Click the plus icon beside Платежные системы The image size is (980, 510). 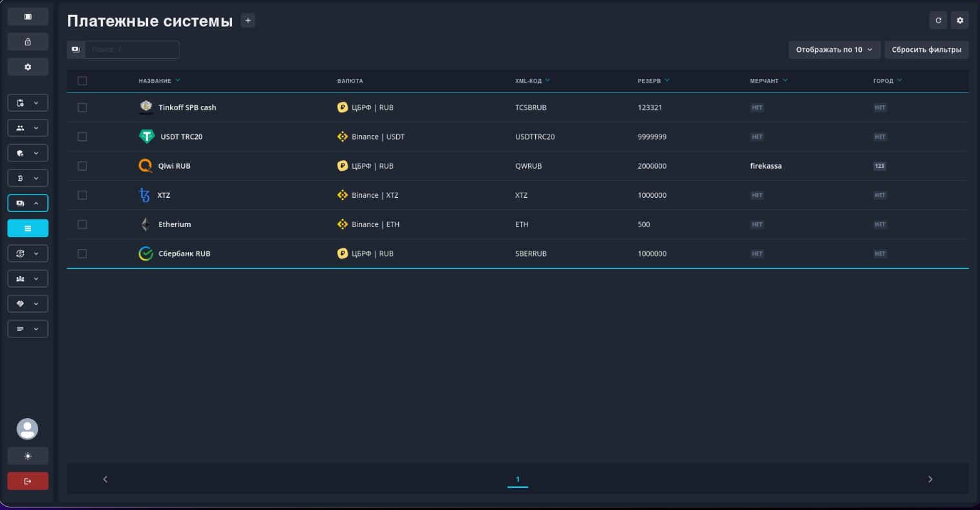point(248,21)
